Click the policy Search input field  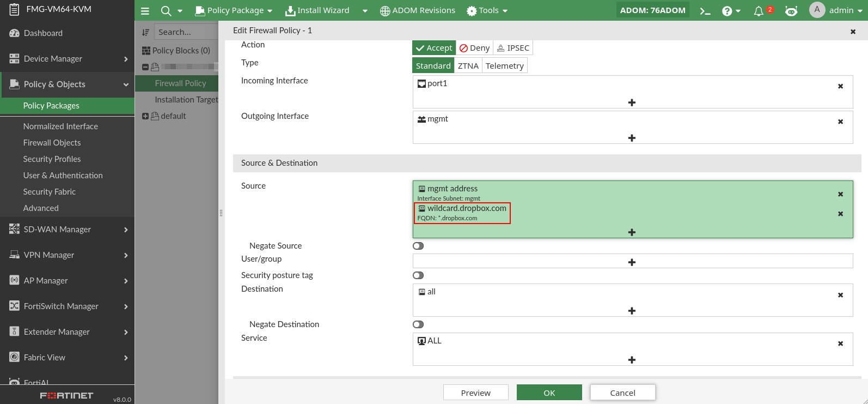185,32
